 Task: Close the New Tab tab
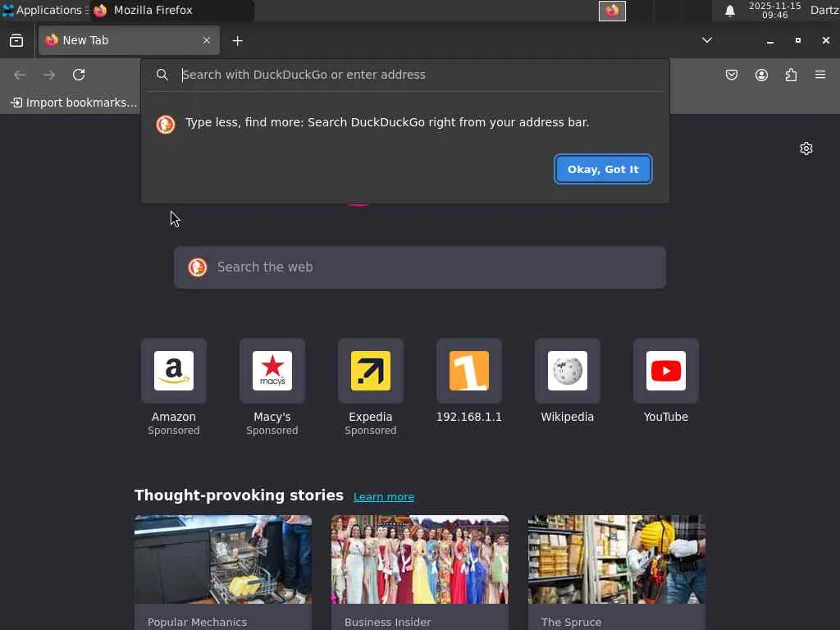point(207,40)
